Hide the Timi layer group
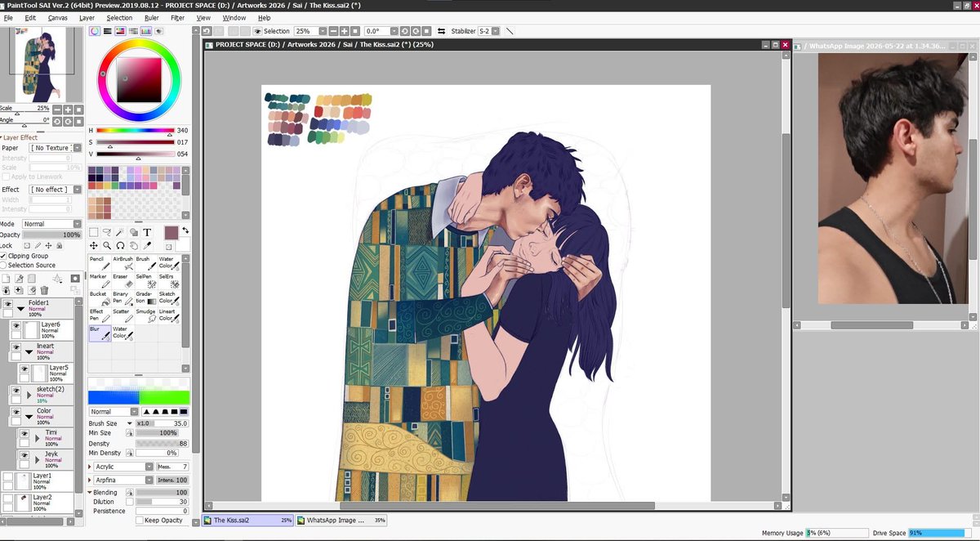 (x=24, y=433)
